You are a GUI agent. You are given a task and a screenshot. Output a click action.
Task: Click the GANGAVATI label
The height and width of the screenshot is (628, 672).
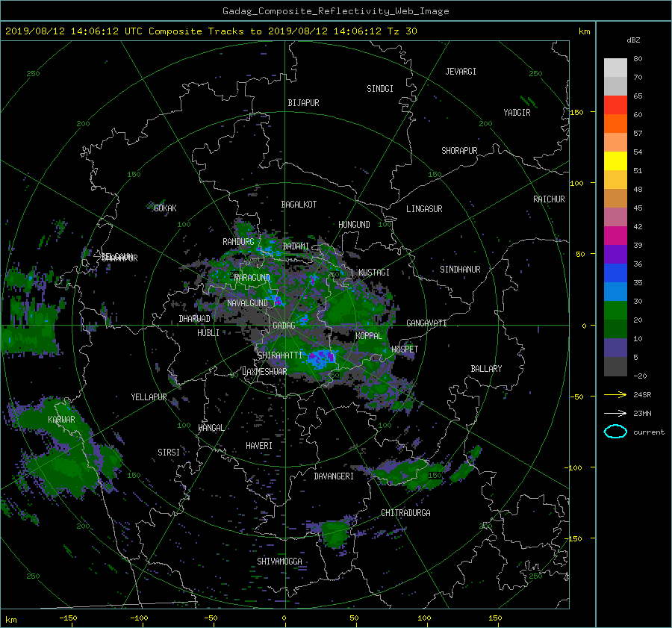coord(426,323)
